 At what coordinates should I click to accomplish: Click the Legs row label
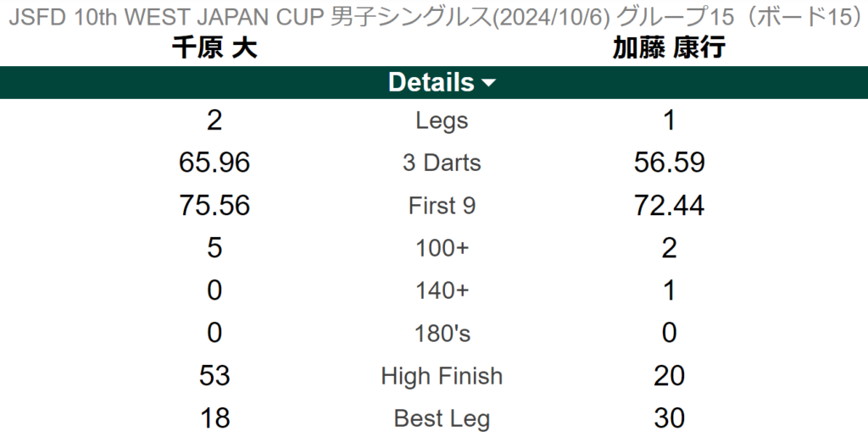coord(442,121)
